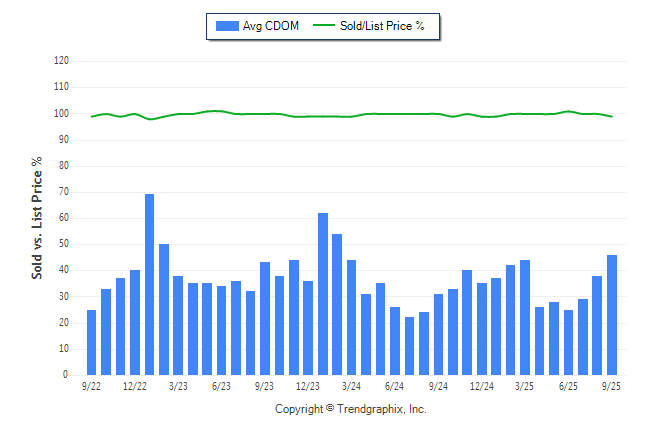Click the 9/23 x-axis label

click(265, 386)
